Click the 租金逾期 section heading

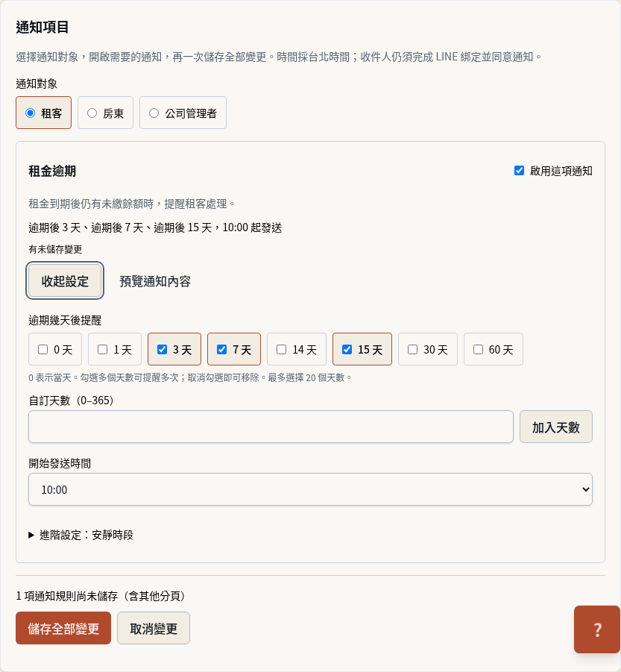click(x=52, y=171)
